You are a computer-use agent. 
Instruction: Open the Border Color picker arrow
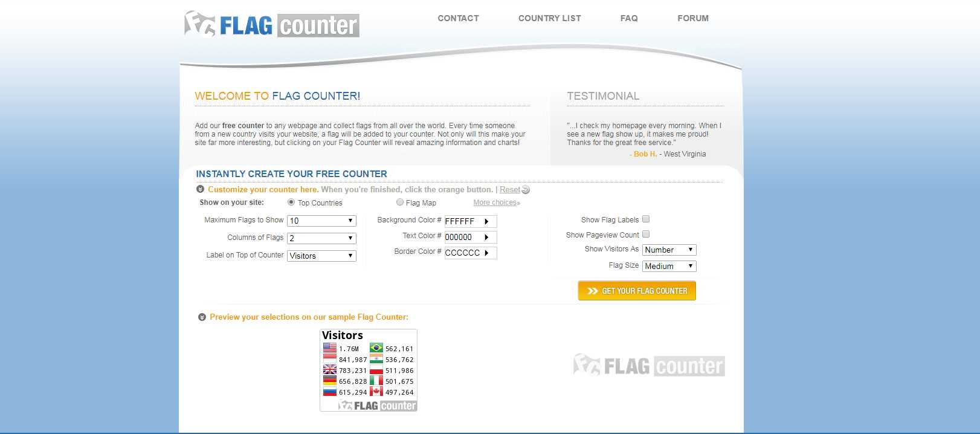[486, 253]
